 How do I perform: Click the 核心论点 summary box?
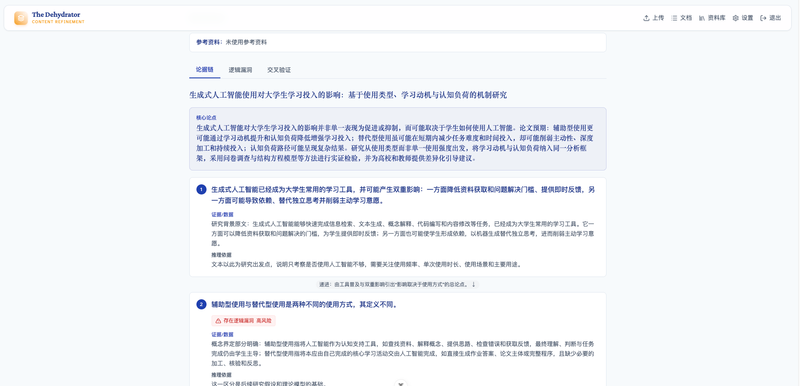click(x=397, y=139)
